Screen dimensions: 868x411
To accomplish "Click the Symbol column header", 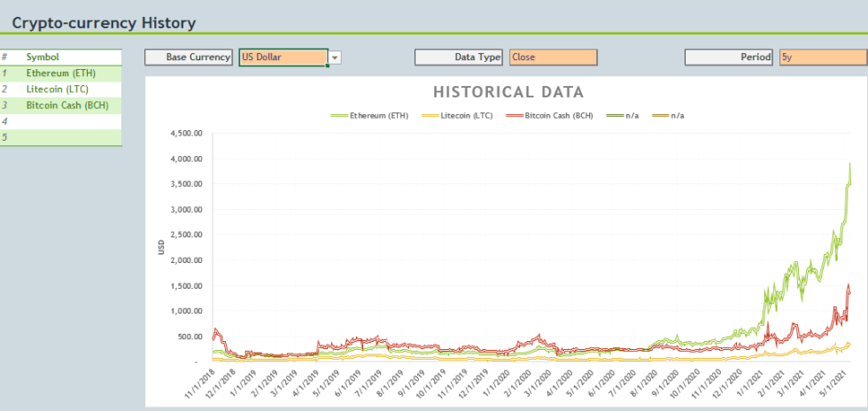I will point(43,57).
